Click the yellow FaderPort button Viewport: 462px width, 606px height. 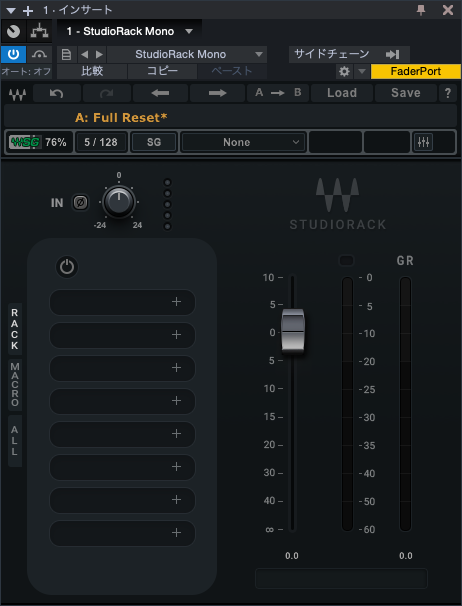(x=416, y=71)
